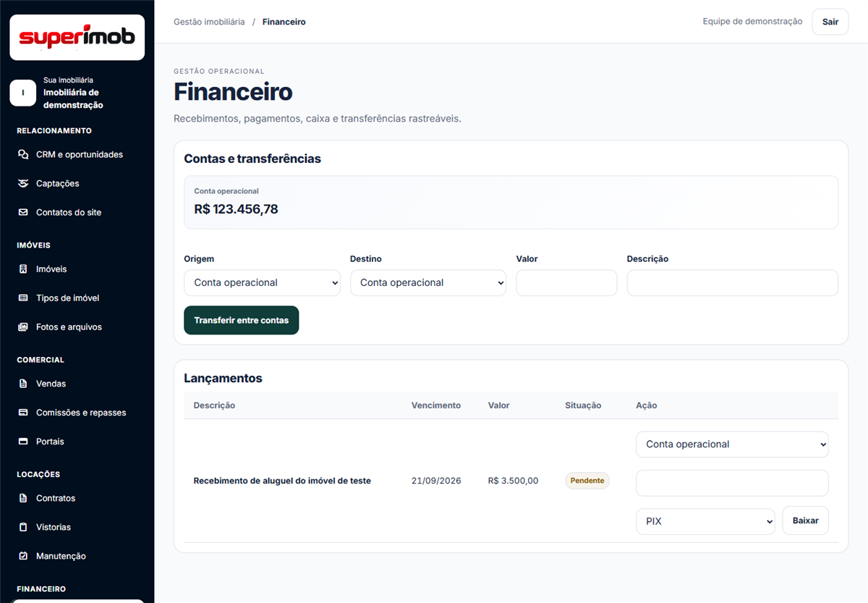
Task: Click the 21/09/2026 due date cell
Action: pyautogui.click(x=436, y=481)
